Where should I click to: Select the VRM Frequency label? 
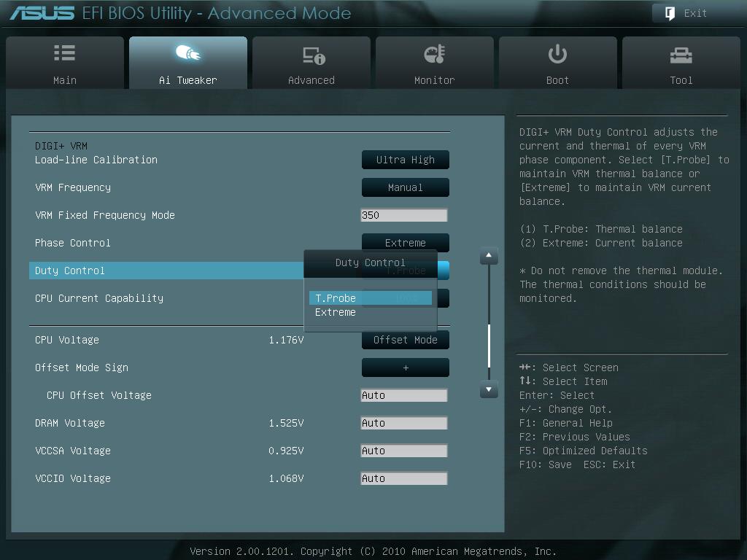coord(73,187)
